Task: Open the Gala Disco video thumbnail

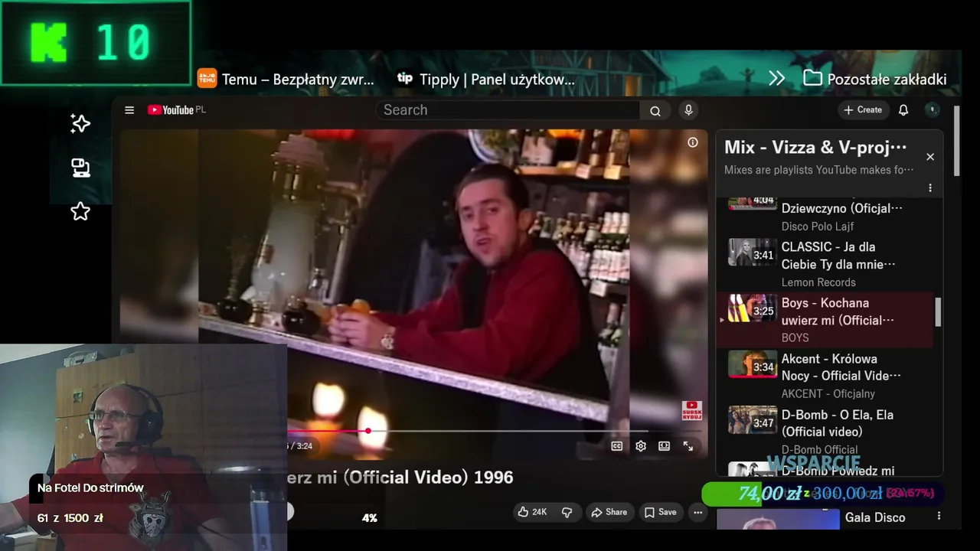Action: [778, 520]
